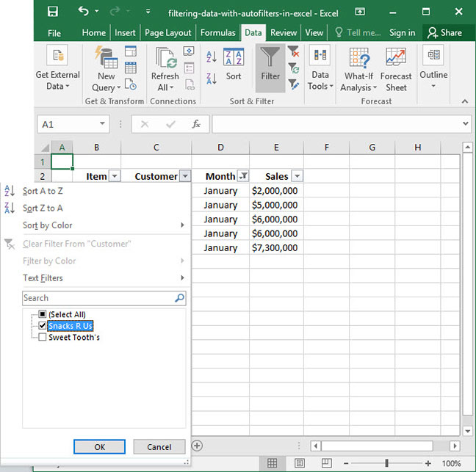Screen dimensions: 476x472
Task: Click the Edit Links icon
Action: tap(190, 84)
